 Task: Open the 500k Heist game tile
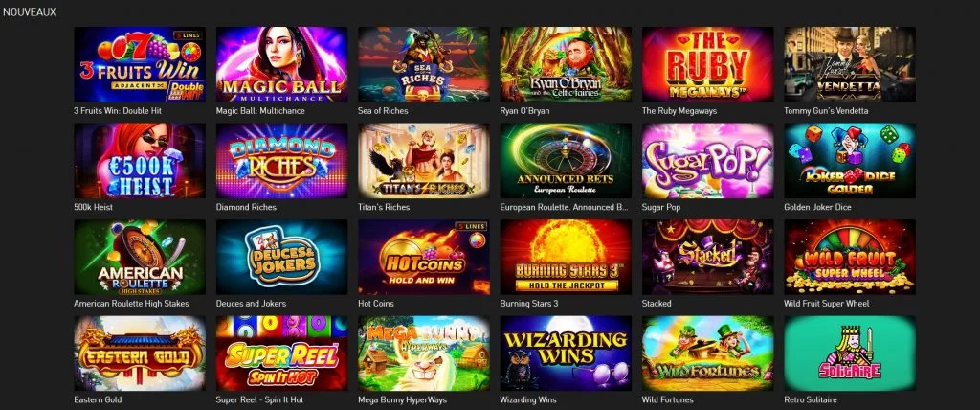point(140,160)
